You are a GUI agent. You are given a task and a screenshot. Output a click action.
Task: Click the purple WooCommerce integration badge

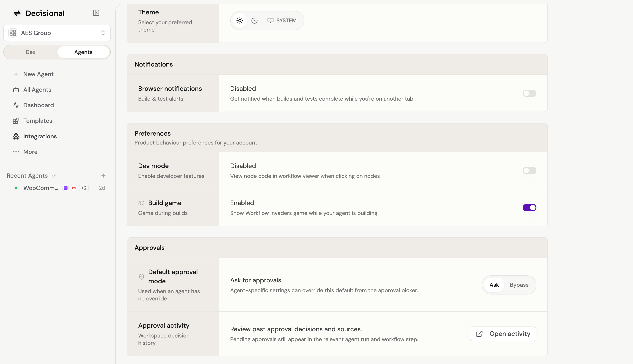pos(65,188)
